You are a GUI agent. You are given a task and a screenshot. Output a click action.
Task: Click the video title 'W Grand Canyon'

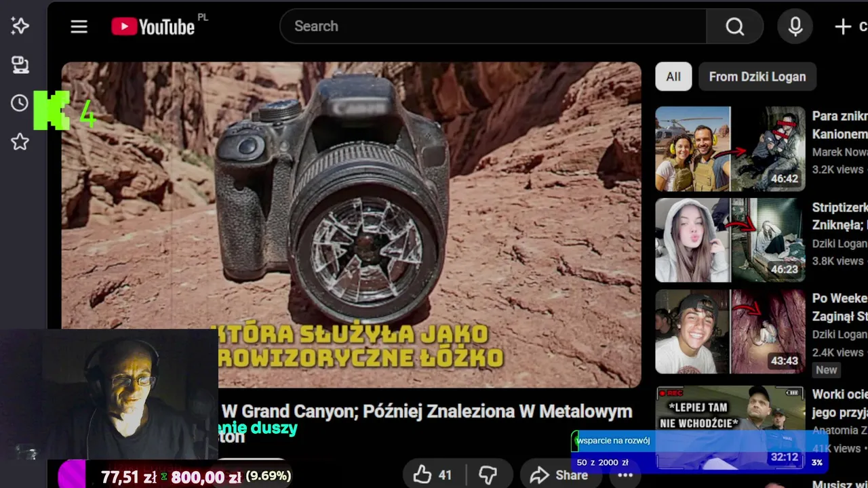pyautogui.click(x=427, y=411)
